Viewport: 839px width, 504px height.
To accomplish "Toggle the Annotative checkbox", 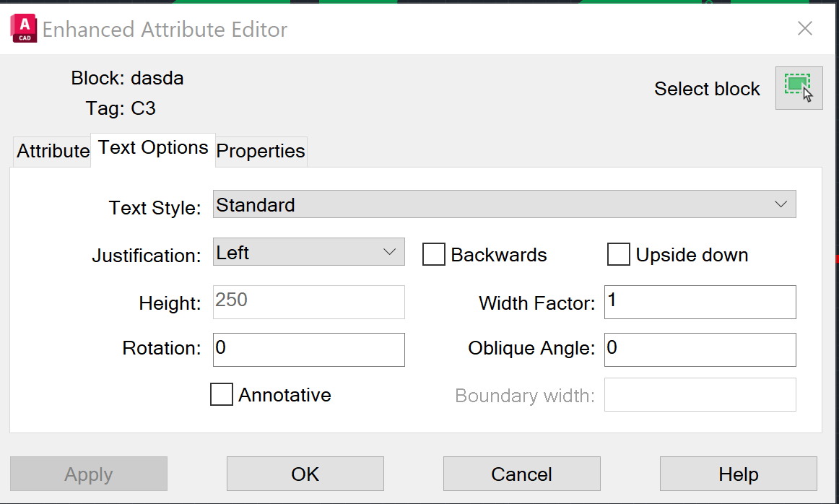I will click(x=221, y=394).
